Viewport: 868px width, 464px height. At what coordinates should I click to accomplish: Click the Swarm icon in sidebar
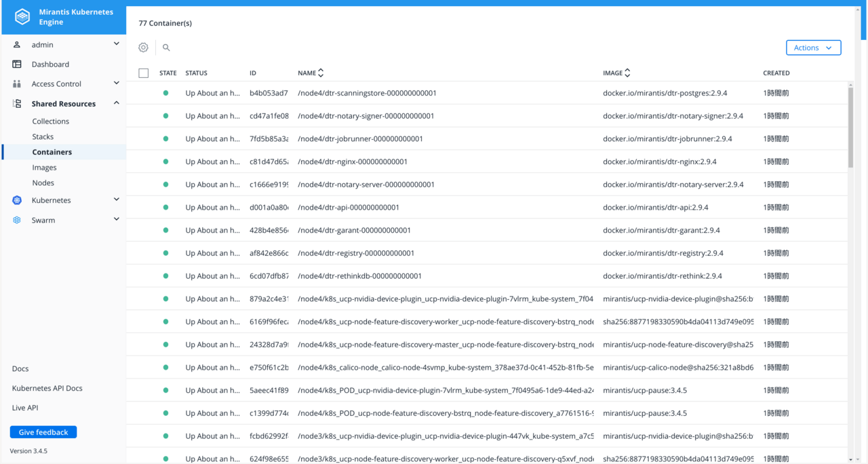coord(17,220)
